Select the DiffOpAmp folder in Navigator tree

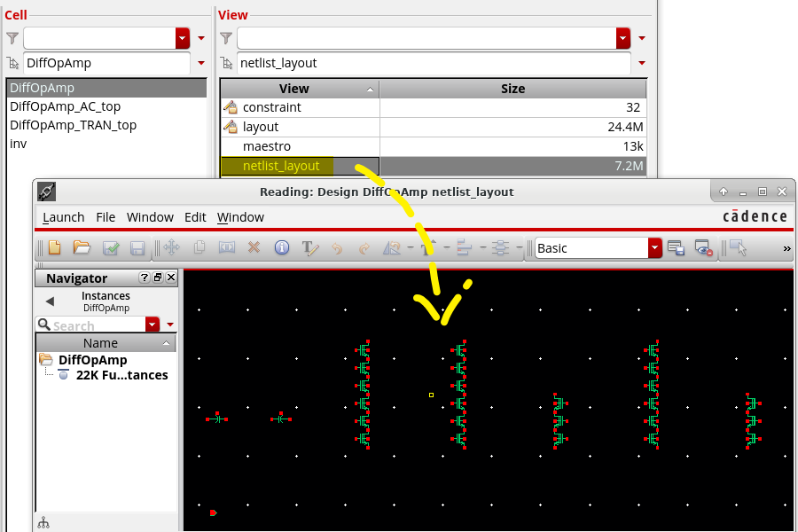pos(92,360)
